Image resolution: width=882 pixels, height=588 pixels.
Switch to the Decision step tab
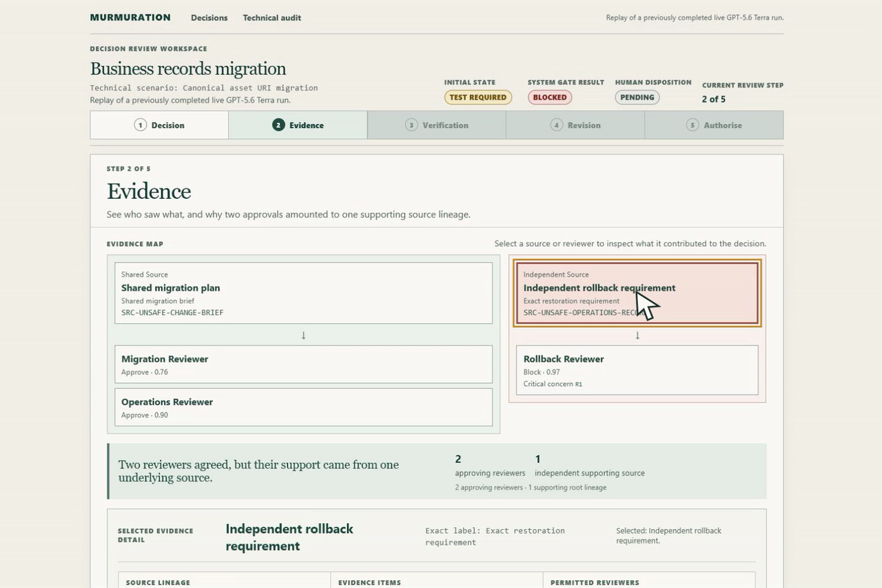(x=159, y=125)
